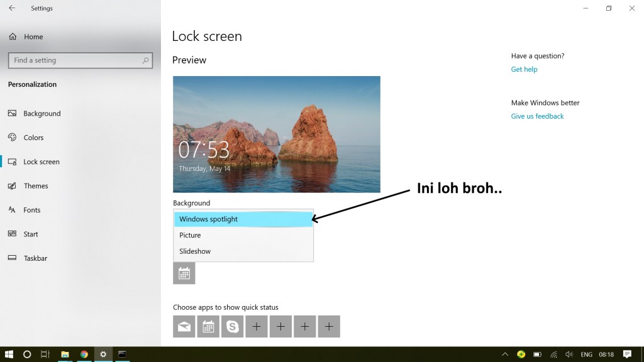Viewport: 644px width, 362px height.
Task: Go to Themes in the sidebar
Action: click(x=35, y=186)
